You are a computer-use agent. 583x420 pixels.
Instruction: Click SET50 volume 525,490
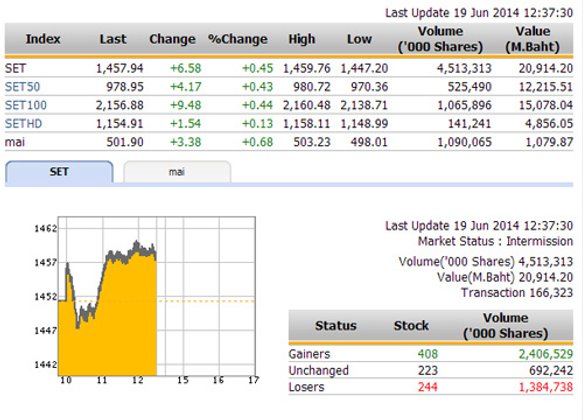click(x=470, y=87)
